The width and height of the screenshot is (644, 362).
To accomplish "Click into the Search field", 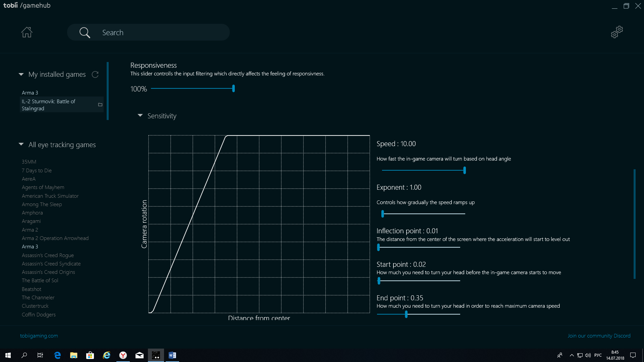I will tap(161, 33).
